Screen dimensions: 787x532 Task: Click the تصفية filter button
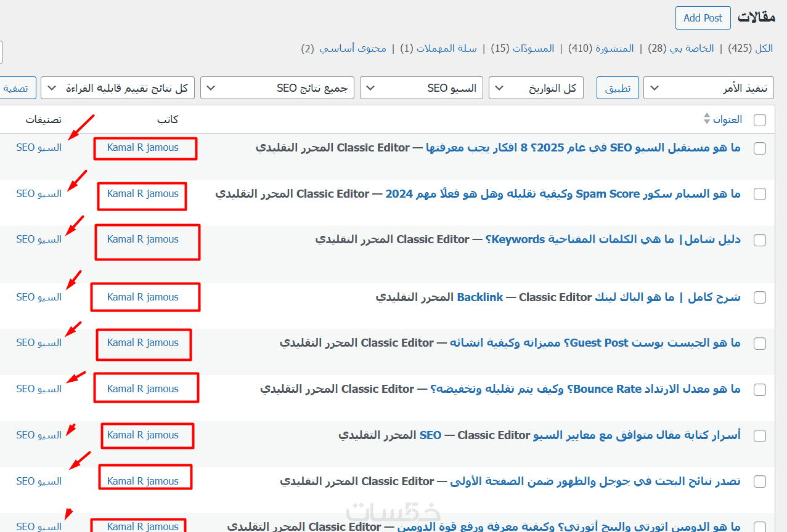[17, 88]
